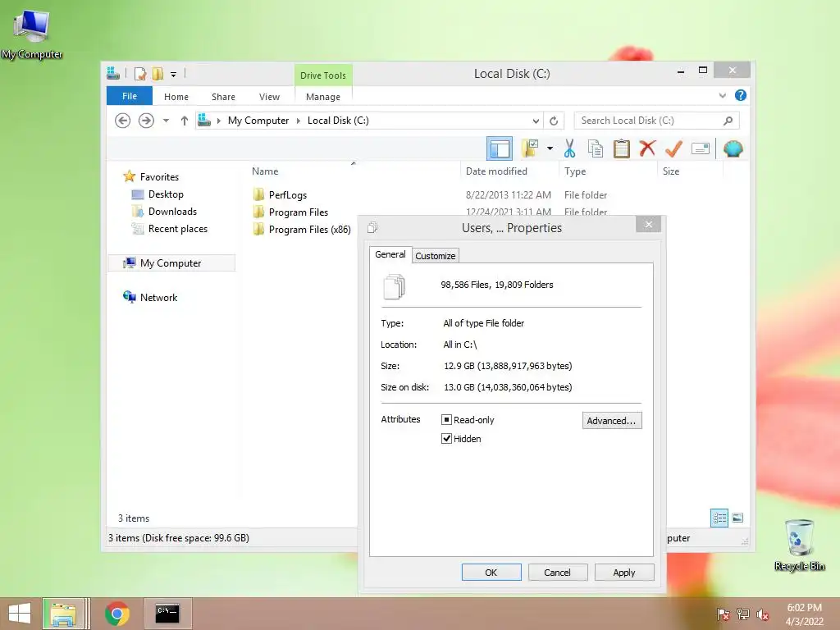Select Favorites in navigation pane
This screenshot has height=630, width=840.
click(159, 177)
